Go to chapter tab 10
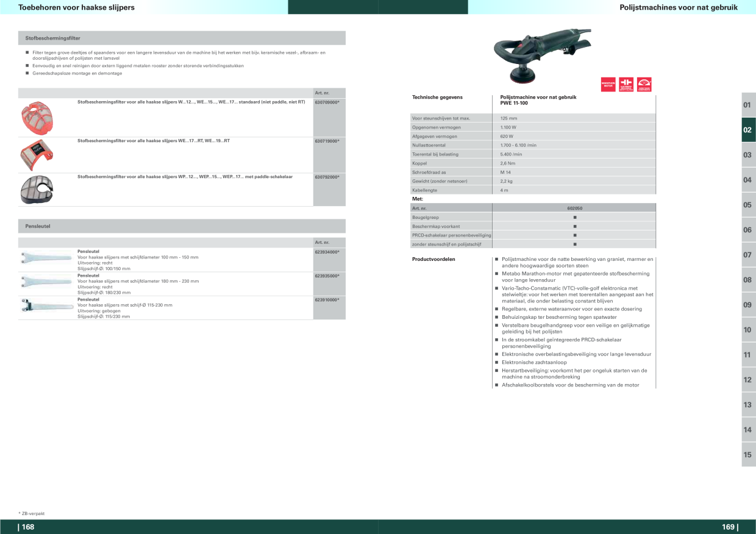This screenshot has height=534, width=756. click(x=748, y=330)
